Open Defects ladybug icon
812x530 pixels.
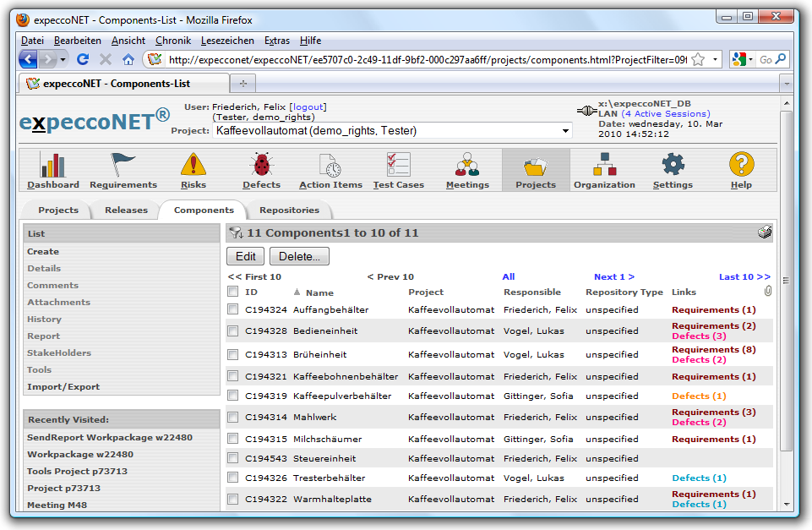261,165
